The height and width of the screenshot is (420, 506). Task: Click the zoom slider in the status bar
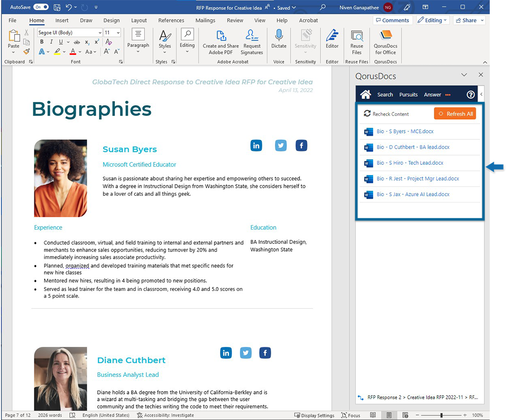441,415
